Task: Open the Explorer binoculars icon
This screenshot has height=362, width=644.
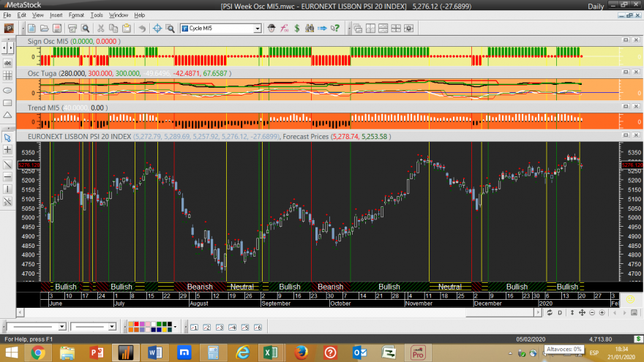Action: click(x=310, y=29)
